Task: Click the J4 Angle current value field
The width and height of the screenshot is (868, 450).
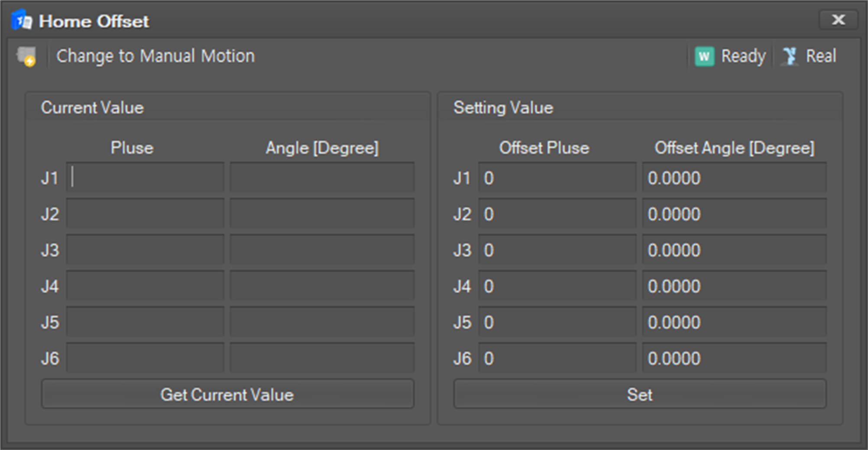Action: (322, 286)
